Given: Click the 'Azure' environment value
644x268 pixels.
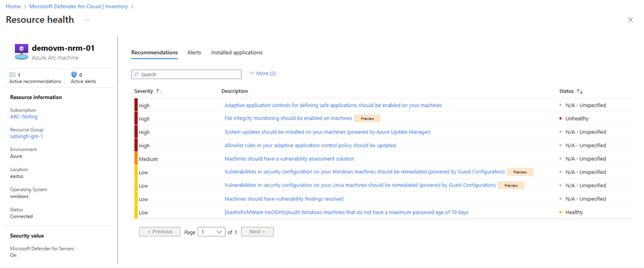Looking at the screenshot, I should [x=16, y=157].
